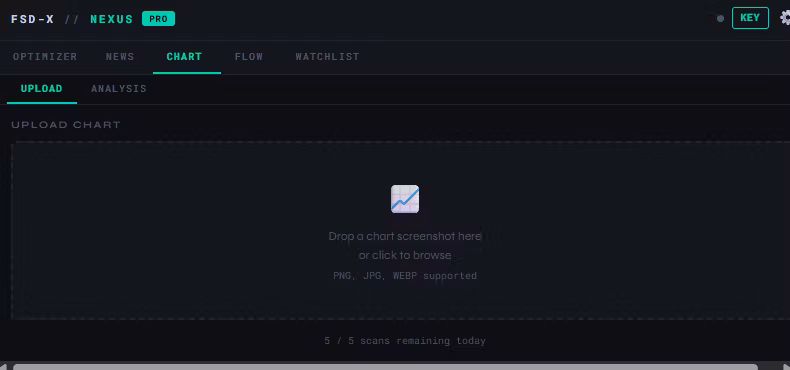Click "Drop a chart screenshot here" area
Screen dimensions: 790x370
point(405,236)
